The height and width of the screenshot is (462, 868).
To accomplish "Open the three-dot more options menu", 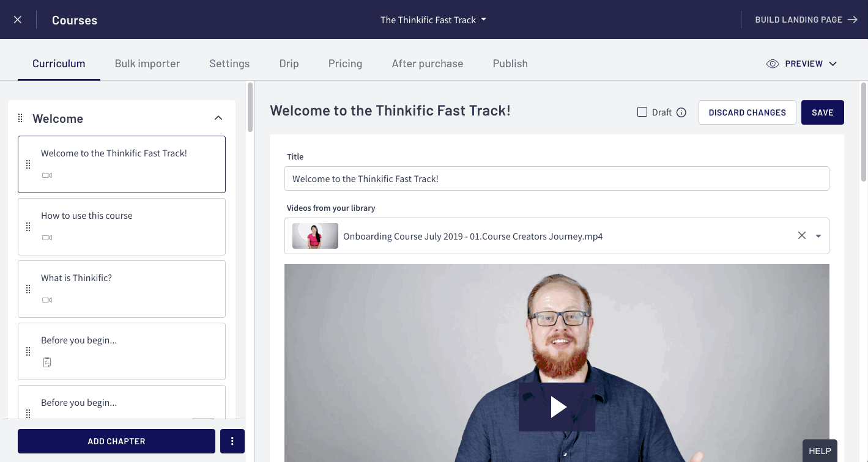I will [232, 441].
